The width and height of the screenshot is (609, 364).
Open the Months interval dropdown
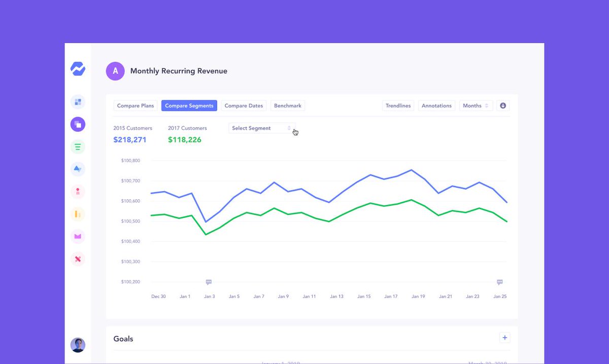476,105
